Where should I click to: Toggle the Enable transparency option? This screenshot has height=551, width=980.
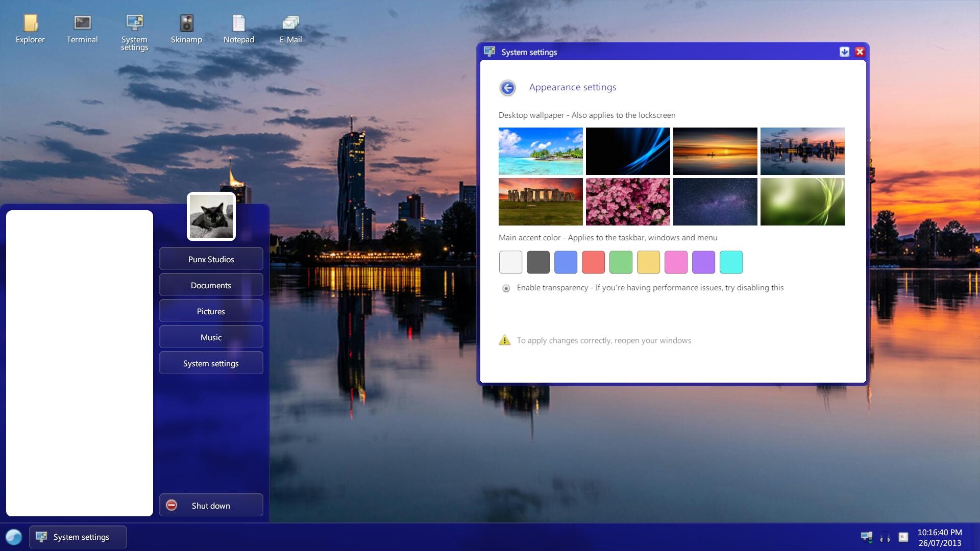tap(506, 288)
